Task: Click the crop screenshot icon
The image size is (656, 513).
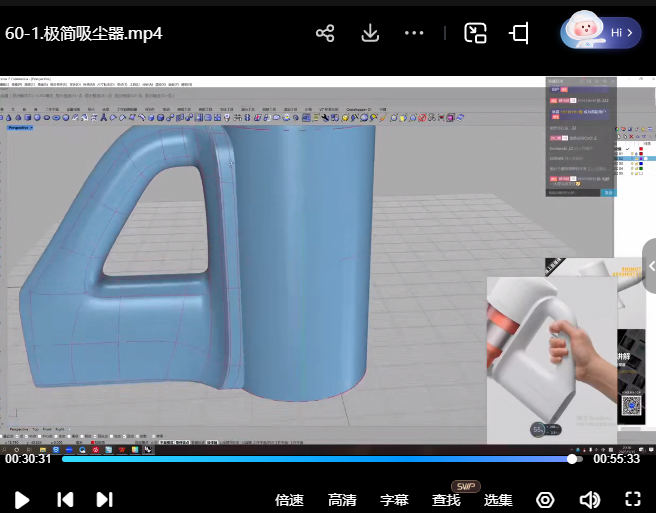Action: [x=519, y=33]
